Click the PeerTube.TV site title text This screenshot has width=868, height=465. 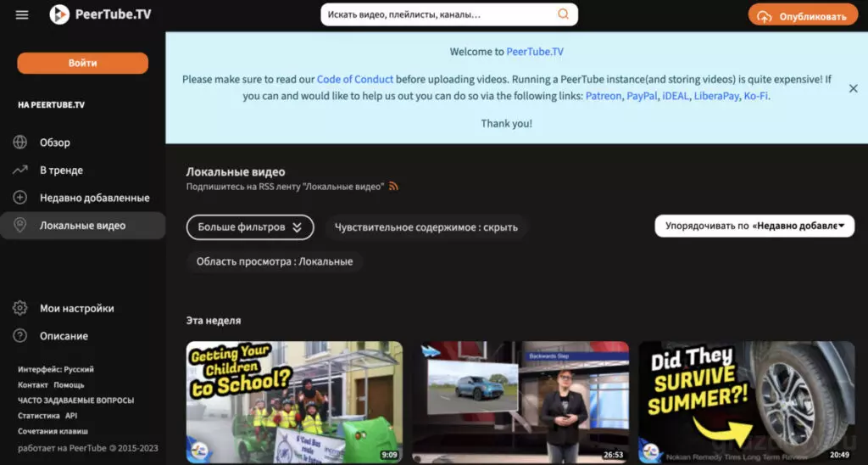pyautogui.click(x=114, y=15)
